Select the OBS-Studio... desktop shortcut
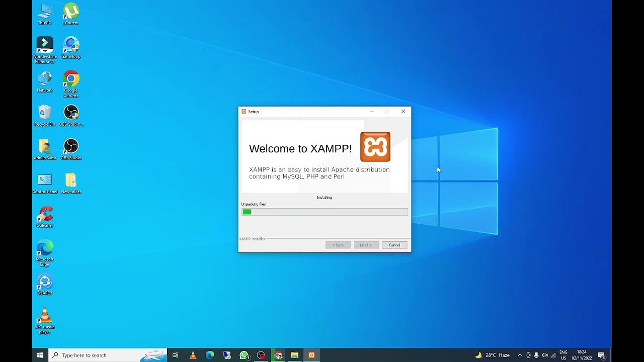 (x=71, y=116)
